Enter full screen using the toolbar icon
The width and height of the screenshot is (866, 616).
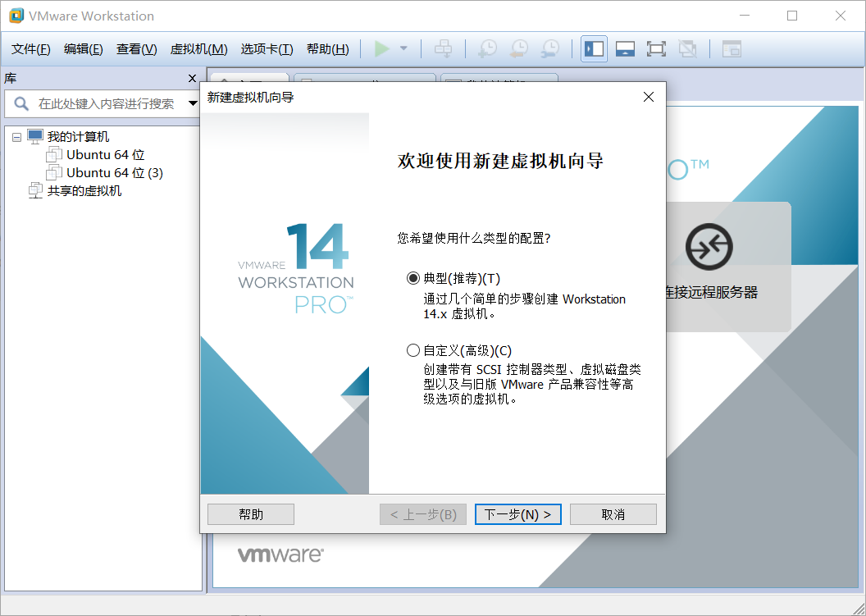coord(656,48)
